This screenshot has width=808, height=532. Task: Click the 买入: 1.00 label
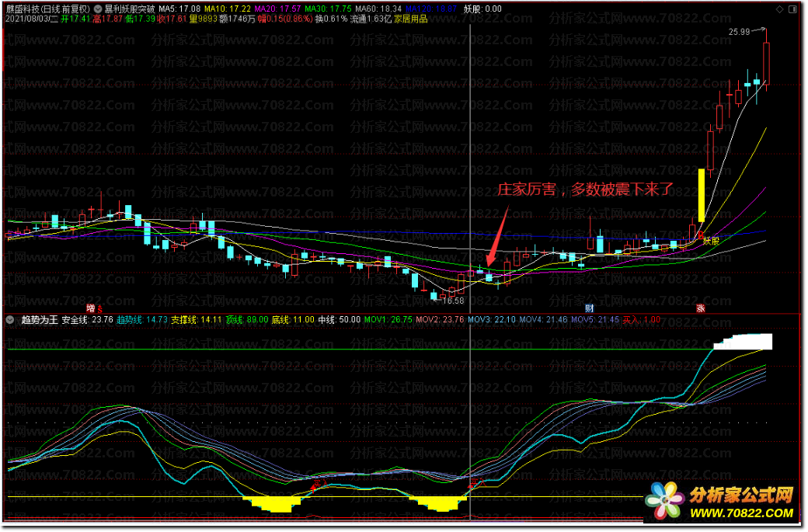643,320
